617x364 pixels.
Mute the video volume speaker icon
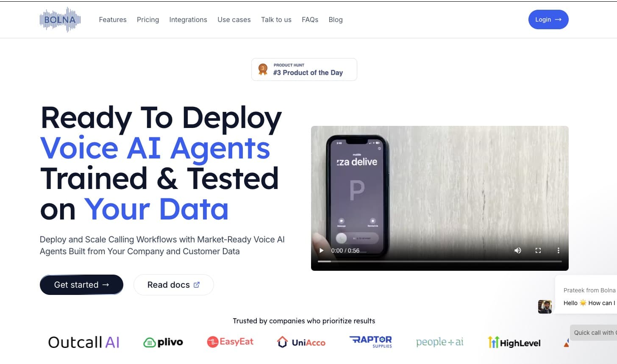click(517, 250)
